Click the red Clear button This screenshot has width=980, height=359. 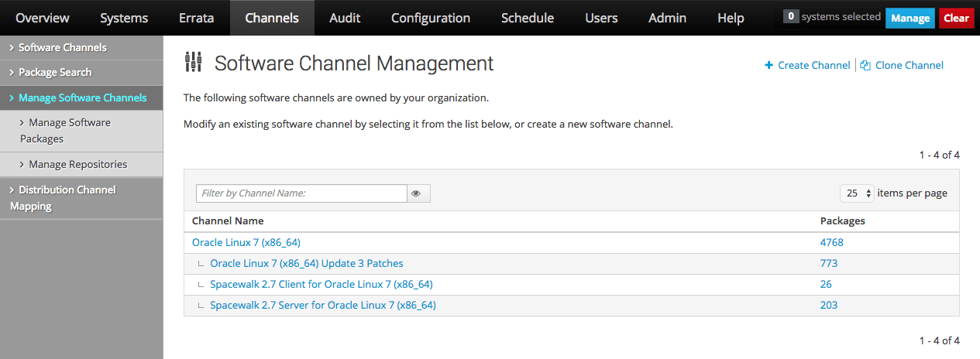956,18
